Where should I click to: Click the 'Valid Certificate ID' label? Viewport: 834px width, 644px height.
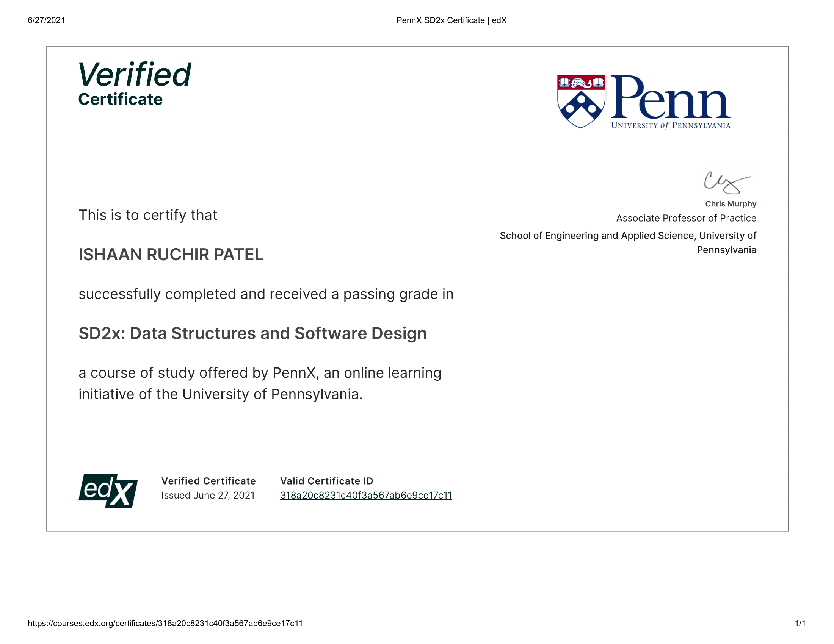[326, 481]
